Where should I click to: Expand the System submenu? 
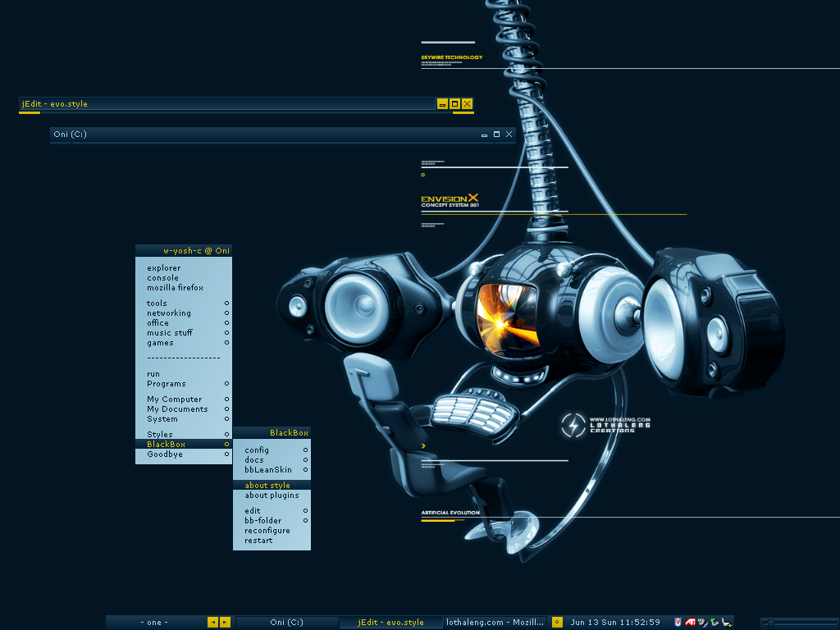184,419
